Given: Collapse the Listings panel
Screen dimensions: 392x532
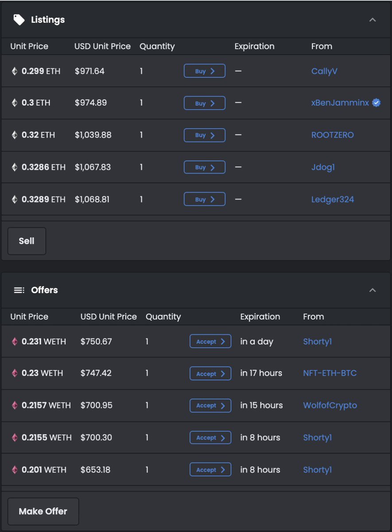Looking at the screenshot, I should [373, 20].
